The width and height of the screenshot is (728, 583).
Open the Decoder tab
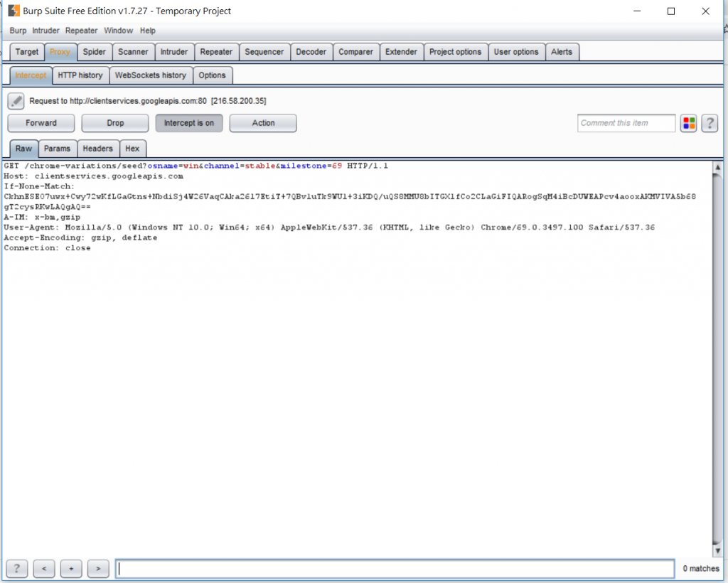(311, 52)
